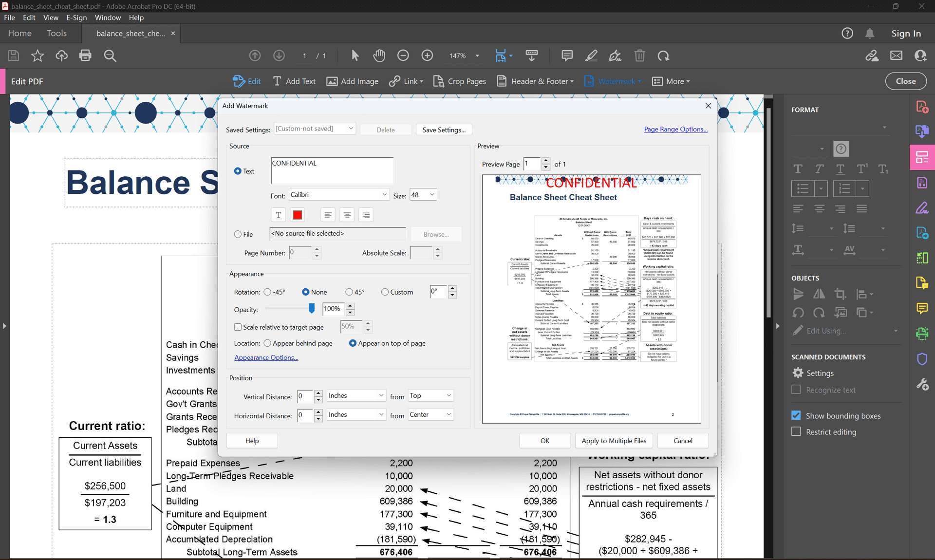Screen dimensions: 935x560
Task: Select the Hand pan tool
Action: coord(379,56)
